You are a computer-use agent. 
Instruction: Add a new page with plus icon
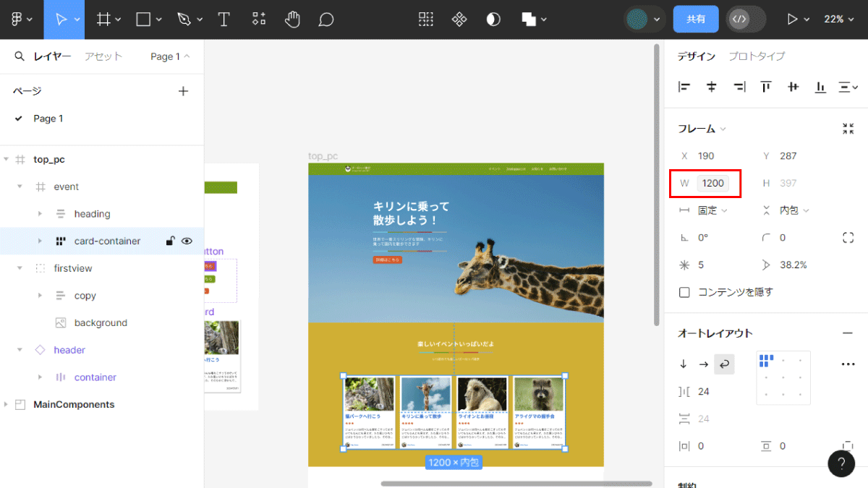[183, 91]
